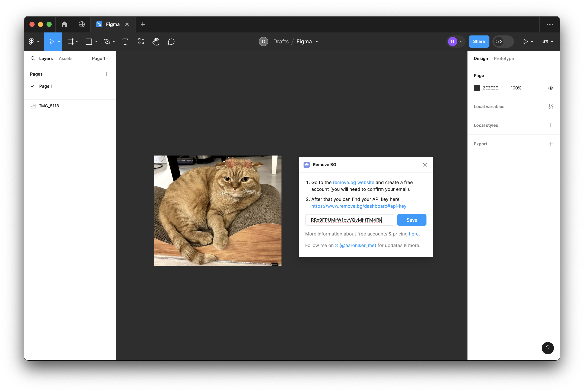584x392 pixels.
Task: Open the Figma main menu dropdown
Action: pyautogui.click(x=34, y=41)
